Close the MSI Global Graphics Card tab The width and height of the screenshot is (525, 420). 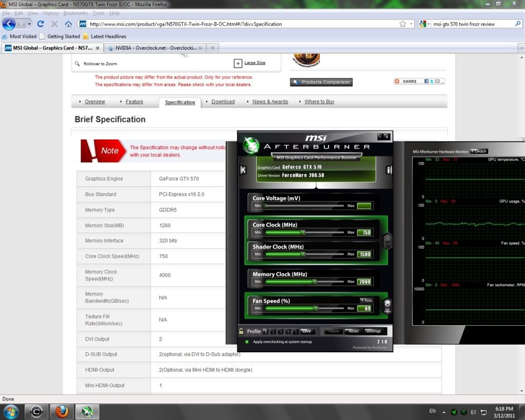[x=97, y=48]
